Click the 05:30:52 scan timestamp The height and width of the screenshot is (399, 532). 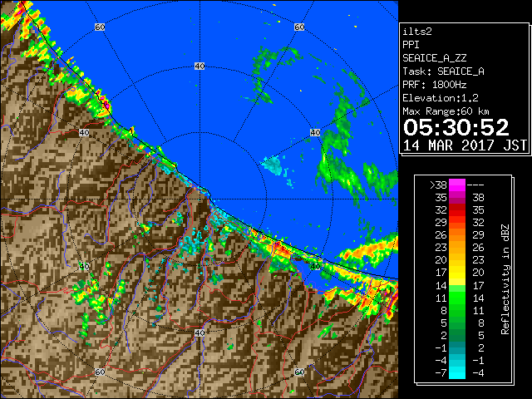(456, 127)
